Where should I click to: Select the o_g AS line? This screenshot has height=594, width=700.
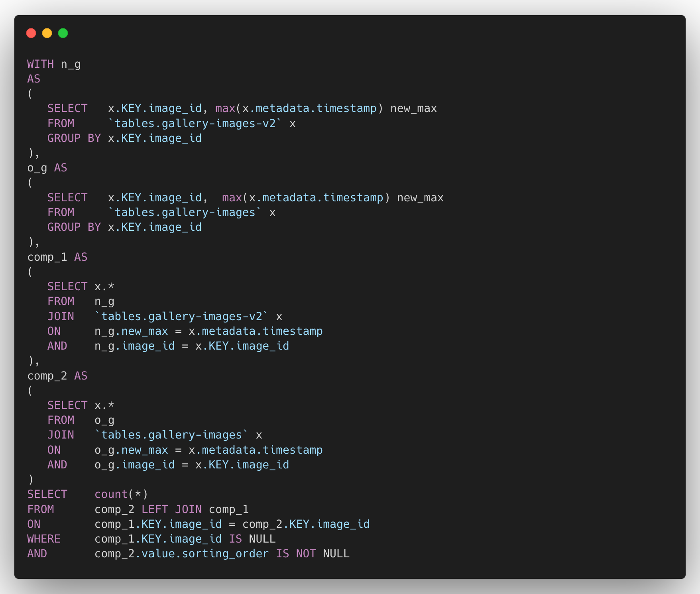(47, 167)
